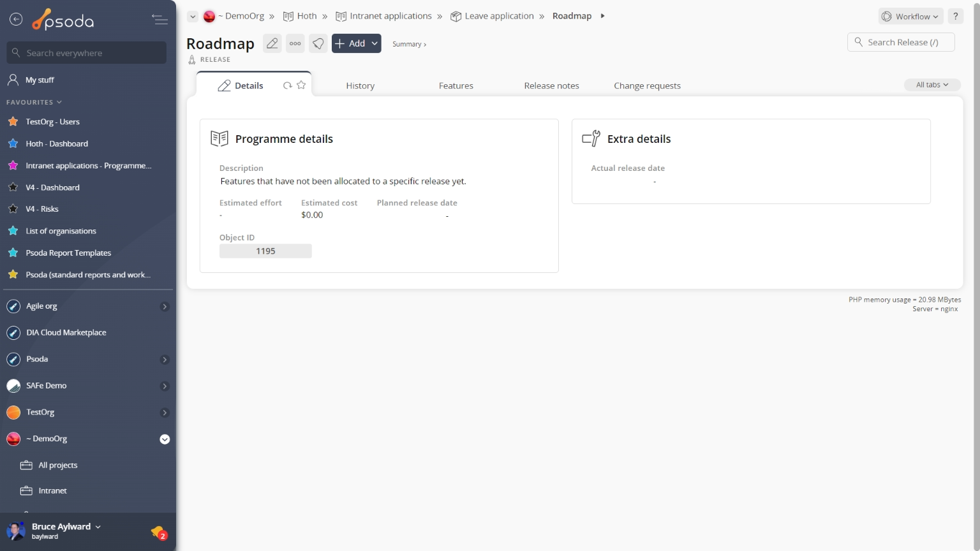Screen dimensions: 980x551
Task: Click the Roadmap description text
Action: click(x=343, y=181)
